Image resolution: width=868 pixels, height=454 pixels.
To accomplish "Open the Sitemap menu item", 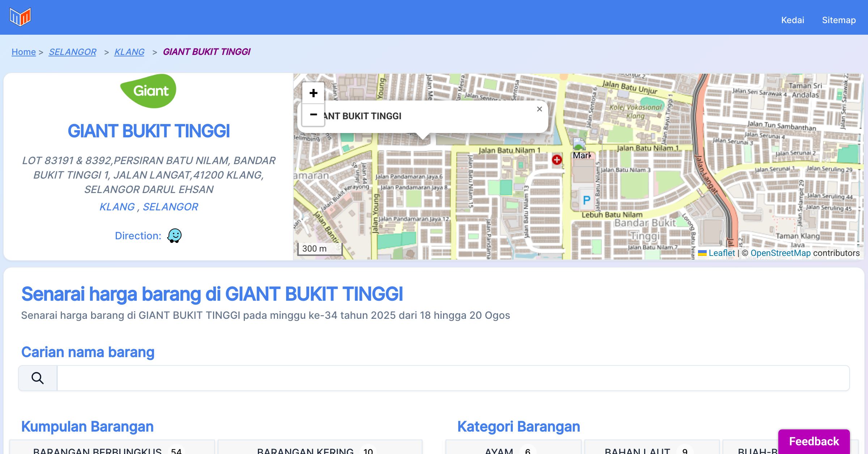I will coord(839,20).
